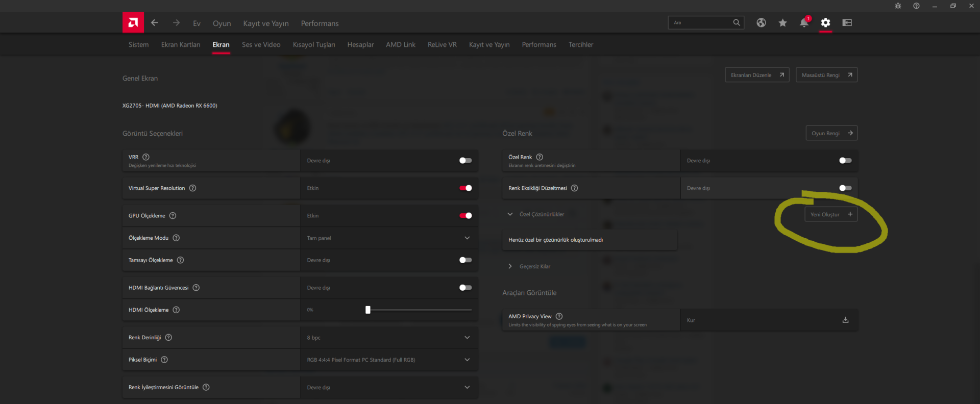Toggle the sidebar panel icon
The image size is (980, 404).
847,22
